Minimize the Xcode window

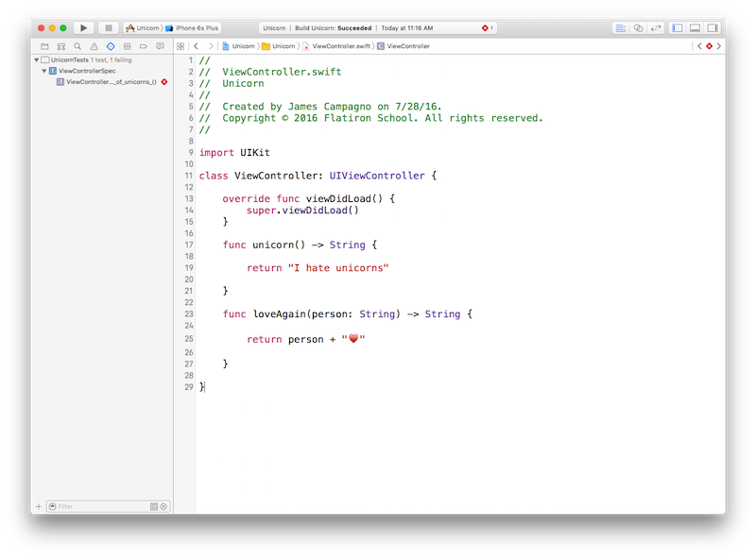coord(52,28)
